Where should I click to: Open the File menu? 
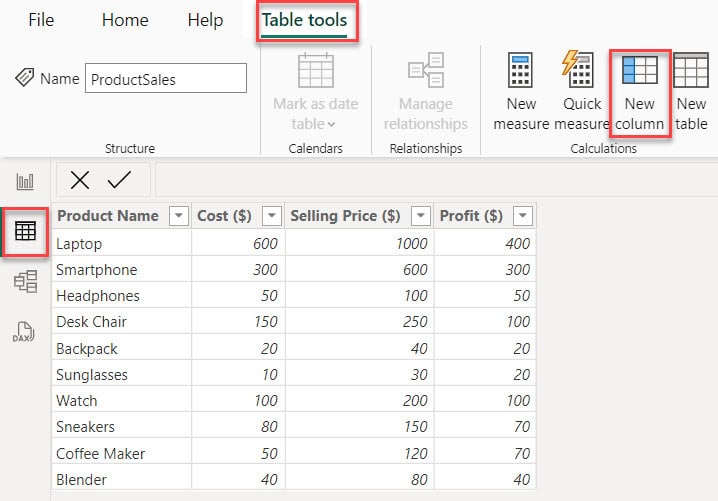(x=41, y=20)
